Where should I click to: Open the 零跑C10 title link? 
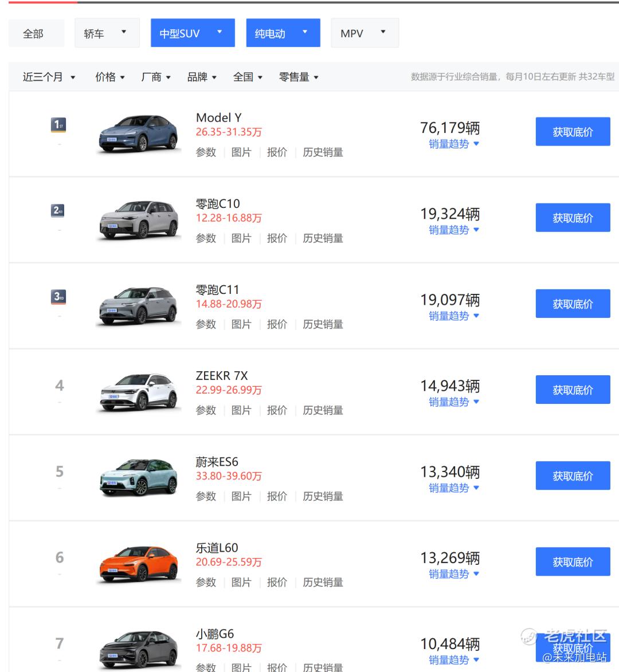pos(218,203)
